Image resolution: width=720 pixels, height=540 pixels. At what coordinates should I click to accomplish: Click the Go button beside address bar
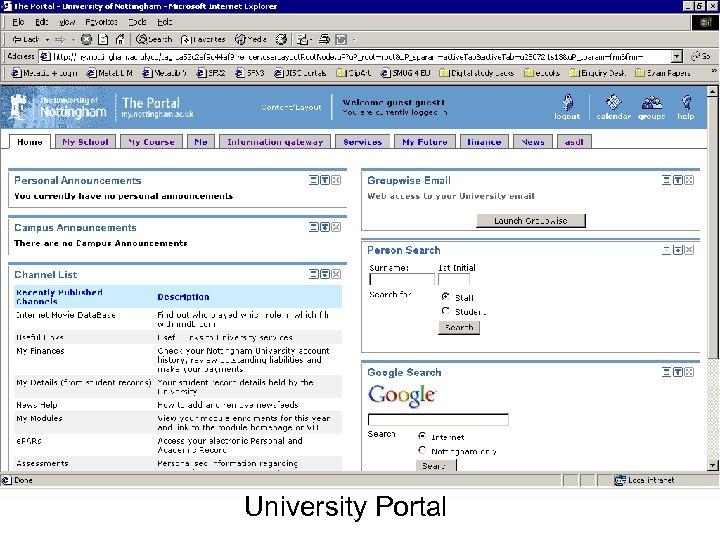[701, 56]
